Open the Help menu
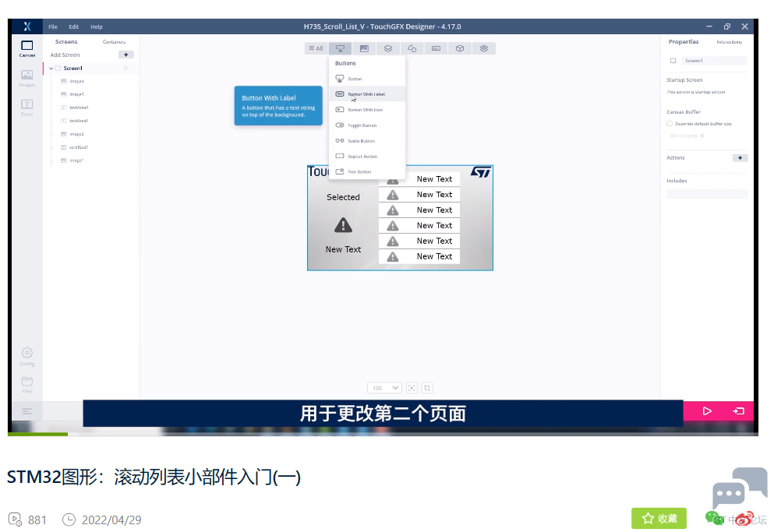 tap(97, 26)
